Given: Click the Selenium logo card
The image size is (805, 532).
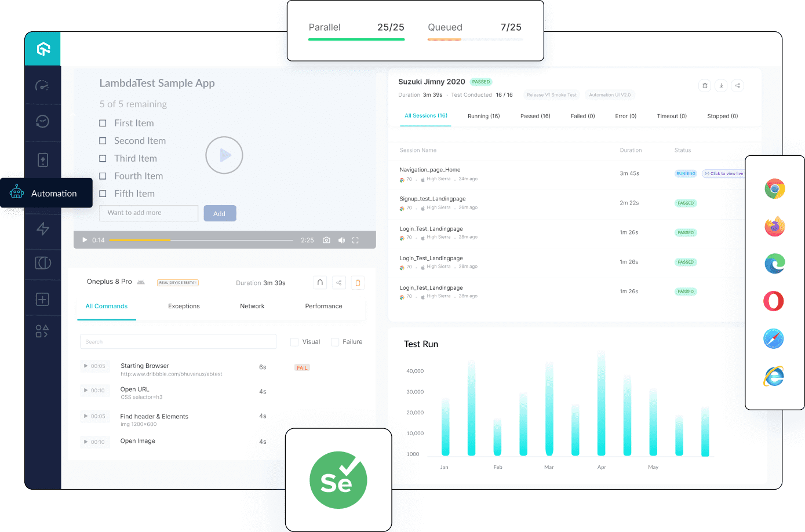Looking at the screenshot, I should tap(338, 480).
